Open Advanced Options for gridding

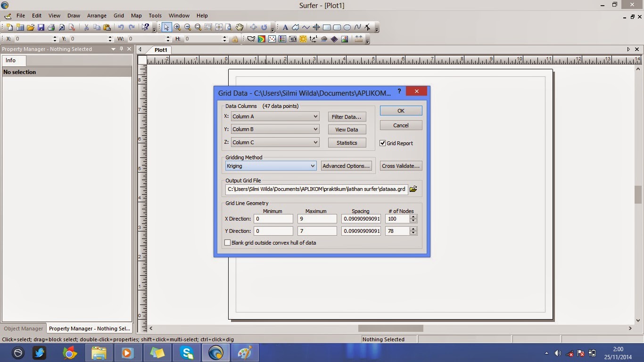click(346, 166)
